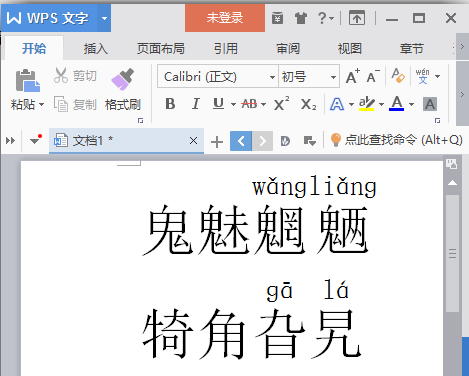
Task: Cut selection with the scissors icon
Action: click(61, 76)
